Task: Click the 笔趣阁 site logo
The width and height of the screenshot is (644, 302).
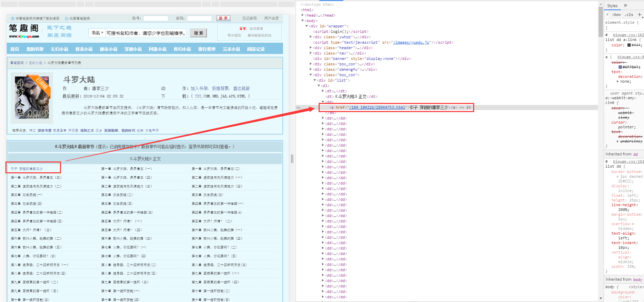Action: pyautogui.click(x=24, y=31)
